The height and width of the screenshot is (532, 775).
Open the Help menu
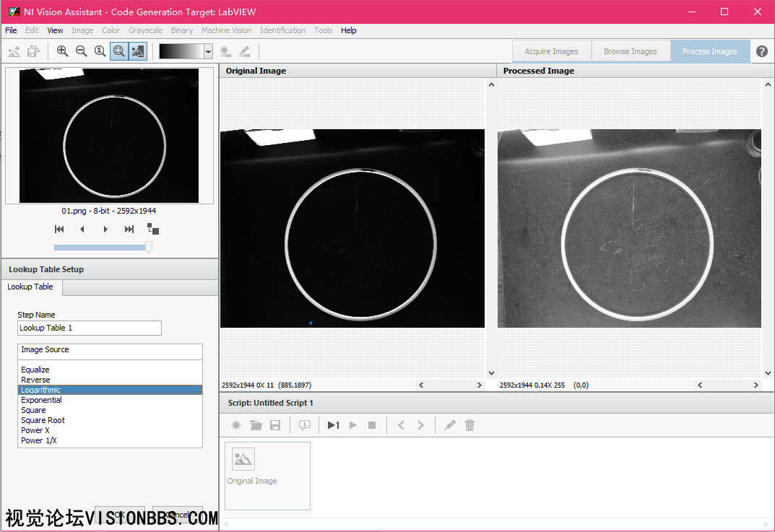coord(349,30)
